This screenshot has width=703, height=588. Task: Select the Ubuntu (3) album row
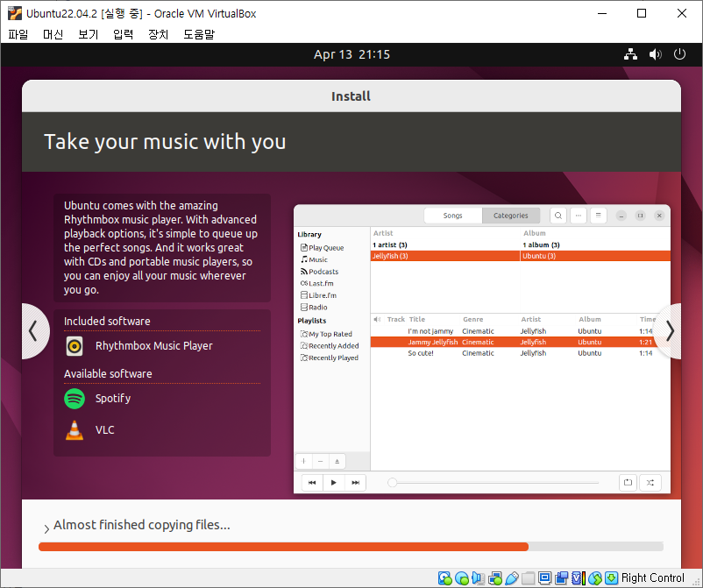click(x=595, y=256)
